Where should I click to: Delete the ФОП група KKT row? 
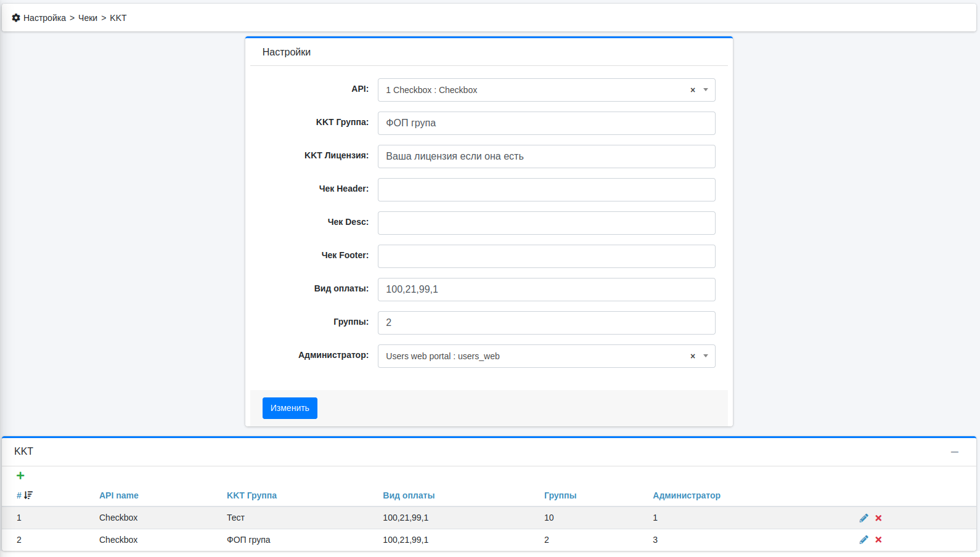[878, 540]
